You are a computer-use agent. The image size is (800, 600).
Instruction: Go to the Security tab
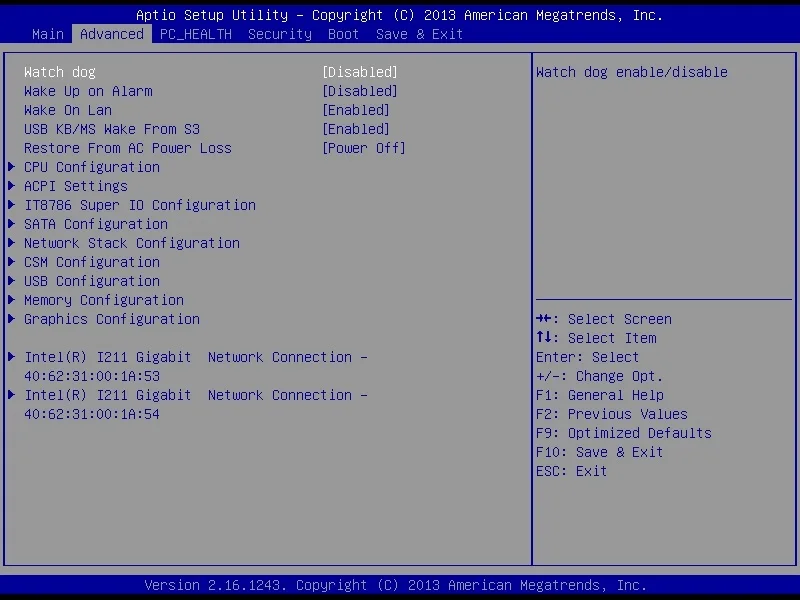(280, 34)
